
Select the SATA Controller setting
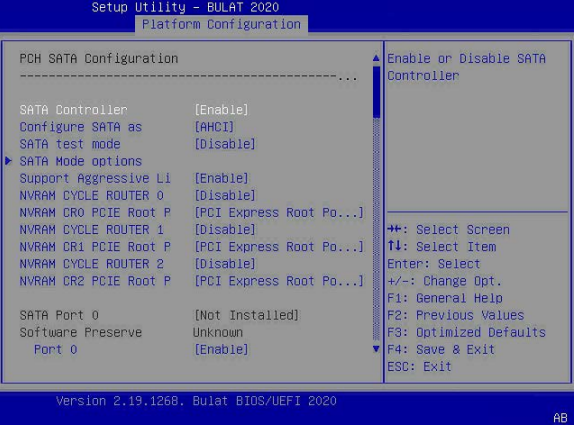click(73, 110)
